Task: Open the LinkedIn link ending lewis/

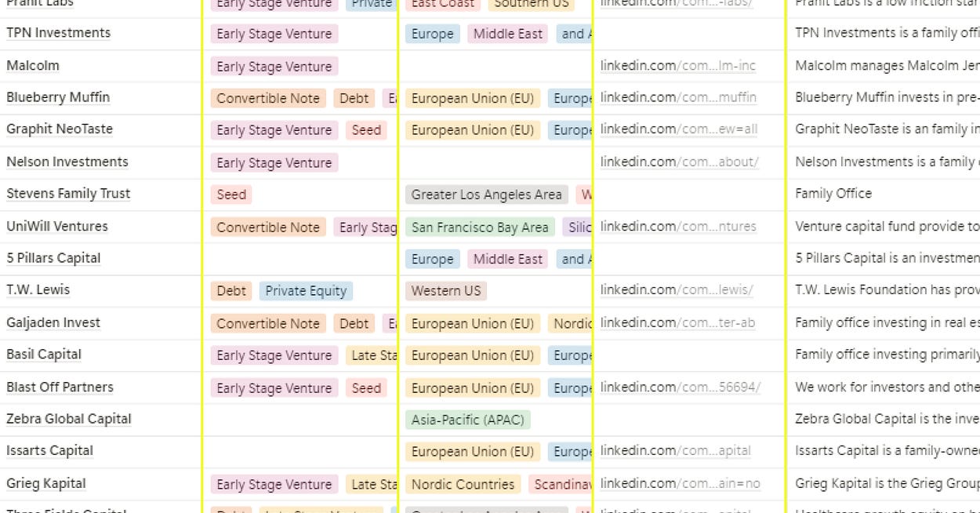Action: pos(677,290)
